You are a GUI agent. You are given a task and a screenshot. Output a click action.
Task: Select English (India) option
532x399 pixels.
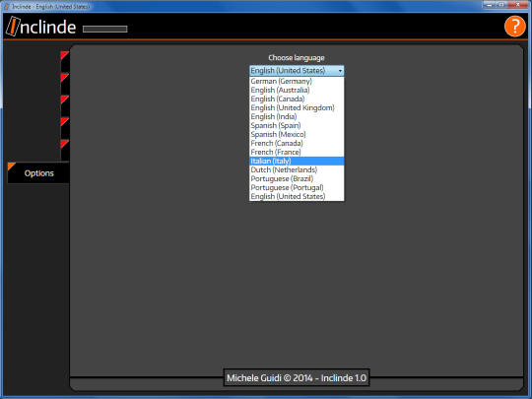coord(297,116)
